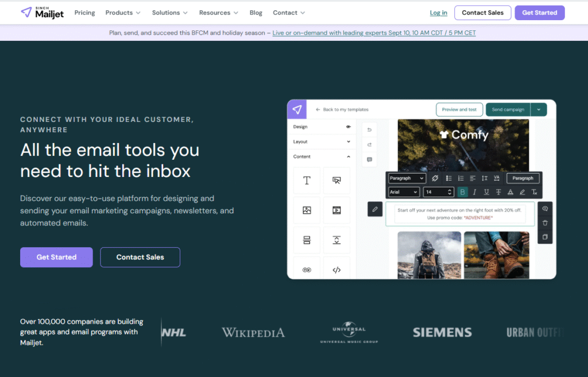Click the duplicate copy icon beside text block
Image resolution: width=588 pixels, height=377 pixels.
545,237
